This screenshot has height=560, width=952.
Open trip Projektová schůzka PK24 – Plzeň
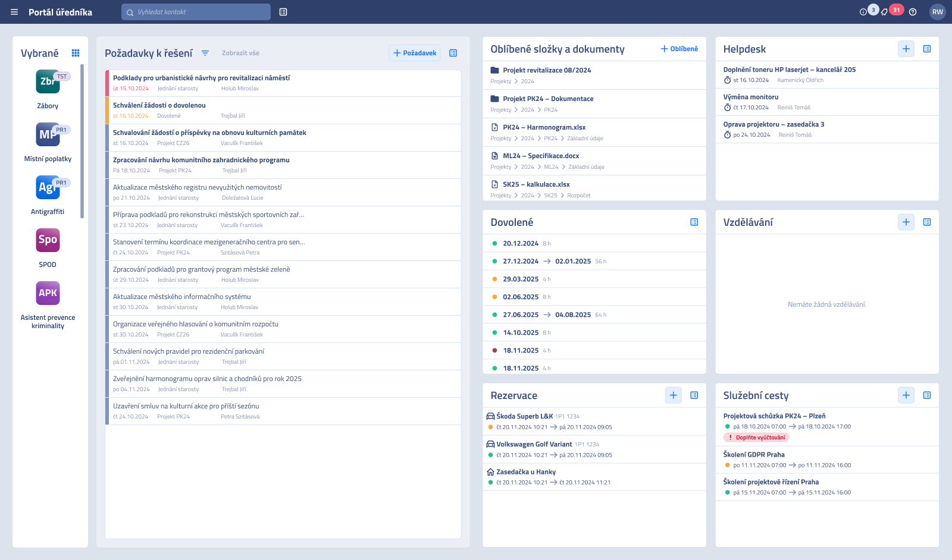click(x=827, y=427)
